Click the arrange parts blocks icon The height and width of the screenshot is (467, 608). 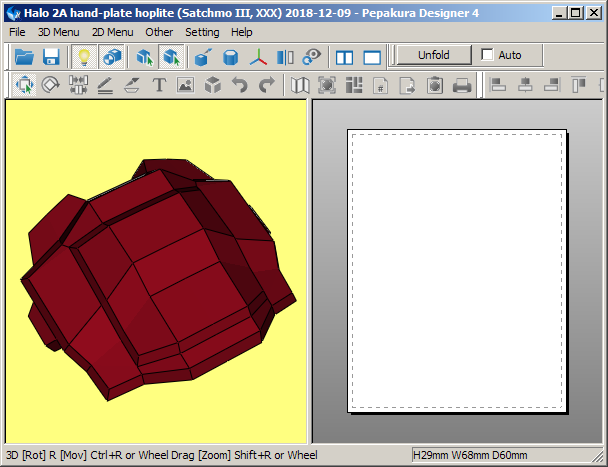(354, 85)
